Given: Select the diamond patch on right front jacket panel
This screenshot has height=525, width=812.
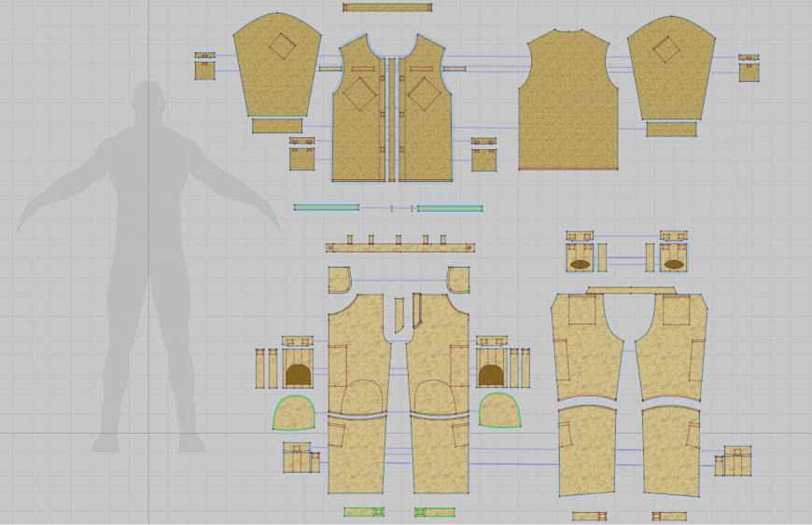Looking at the screenshot, I should pyautogui.click(x=424, y=93).
